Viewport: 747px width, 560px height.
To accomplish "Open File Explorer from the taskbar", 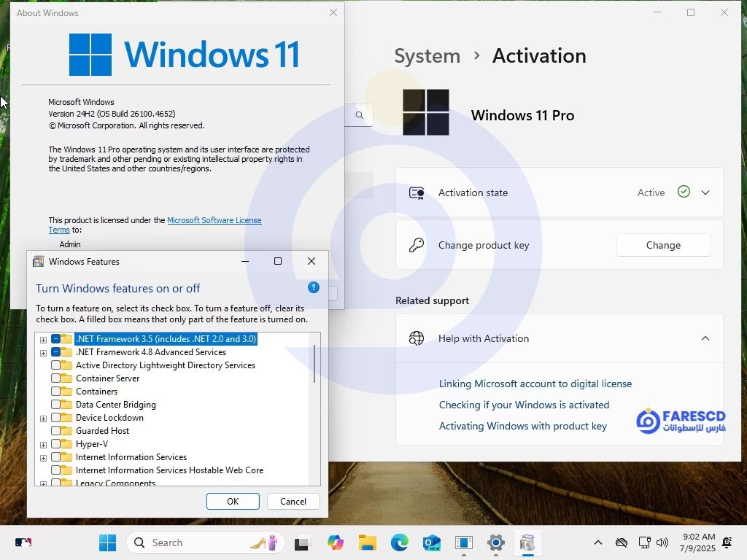I will click(x=368, y=542).
